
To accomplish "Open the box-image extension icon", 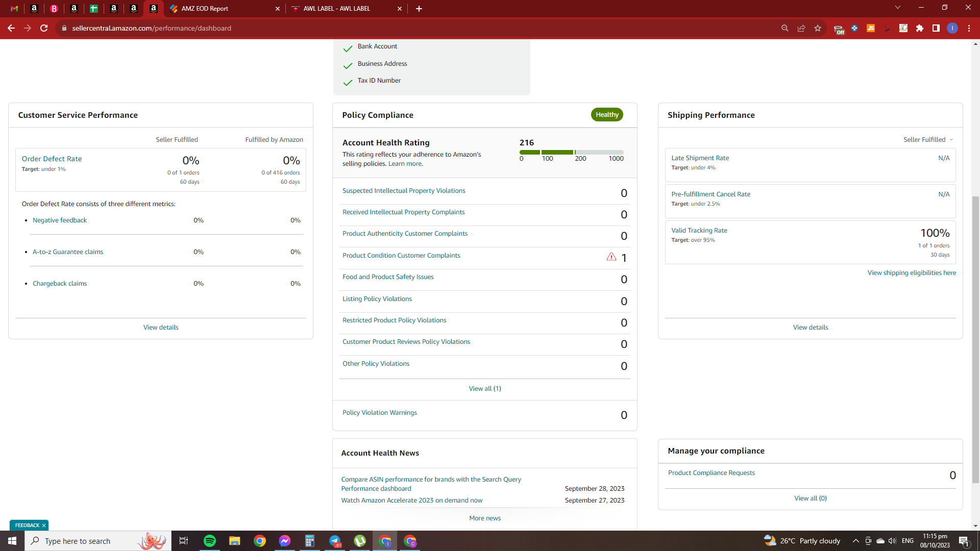I will [903, 28].
